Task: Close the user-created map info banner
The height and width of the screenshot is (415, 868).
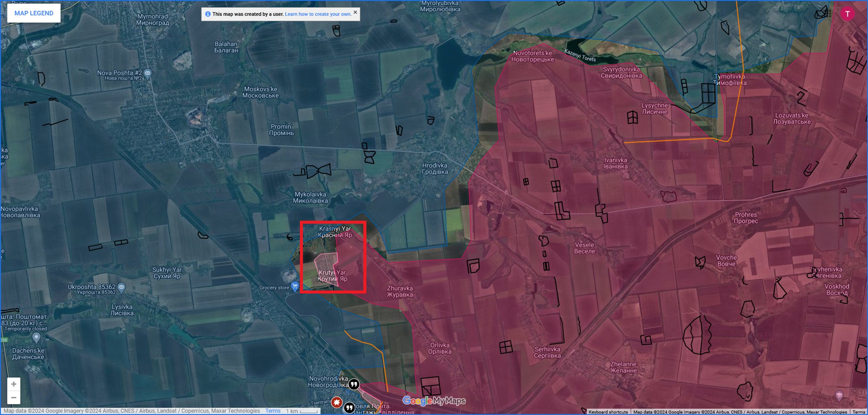Action: coord(355,12)
